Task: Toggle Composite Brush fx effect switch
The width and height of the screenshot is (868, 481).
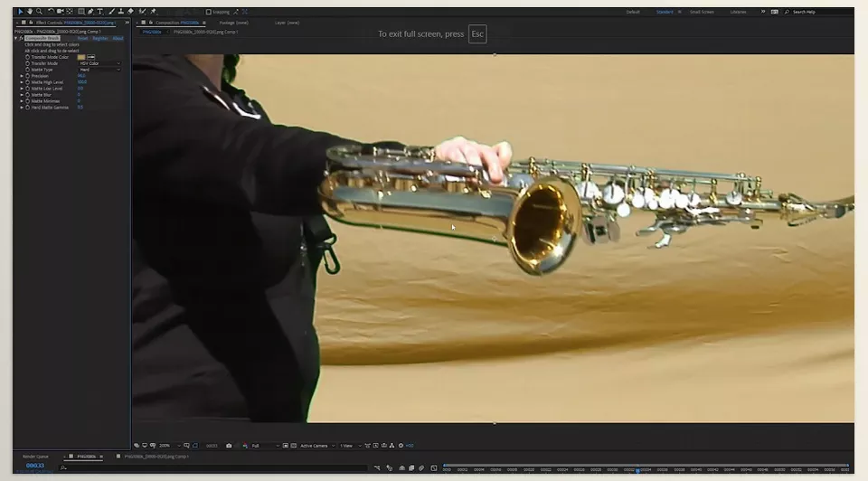Action: pos(21,38)
